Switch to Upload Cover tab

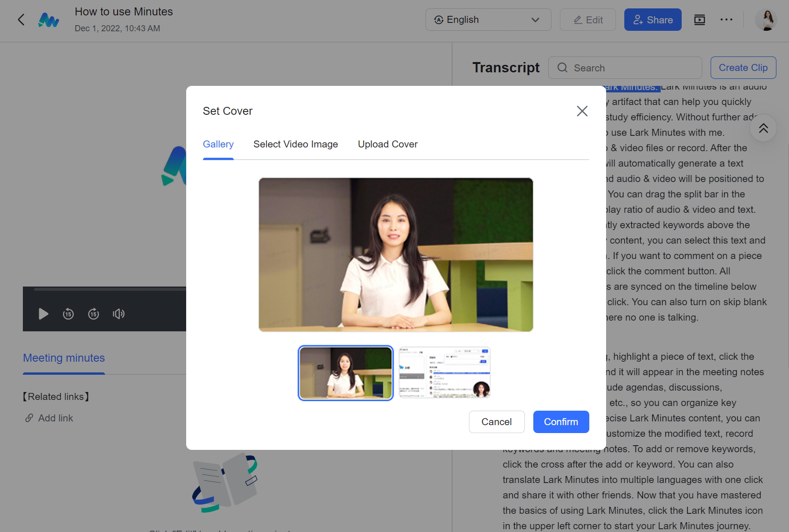[387, 144]
